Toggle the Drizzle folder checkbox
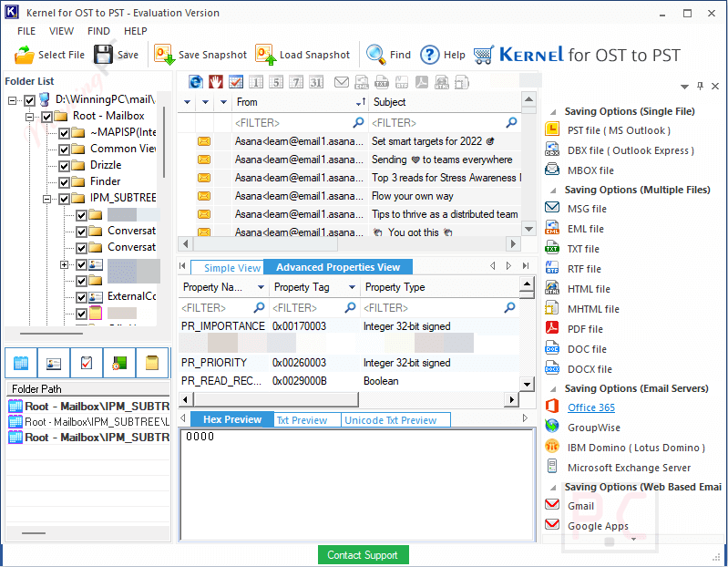The height and width of the screenshot is (567, 728). tap(65, 166)
